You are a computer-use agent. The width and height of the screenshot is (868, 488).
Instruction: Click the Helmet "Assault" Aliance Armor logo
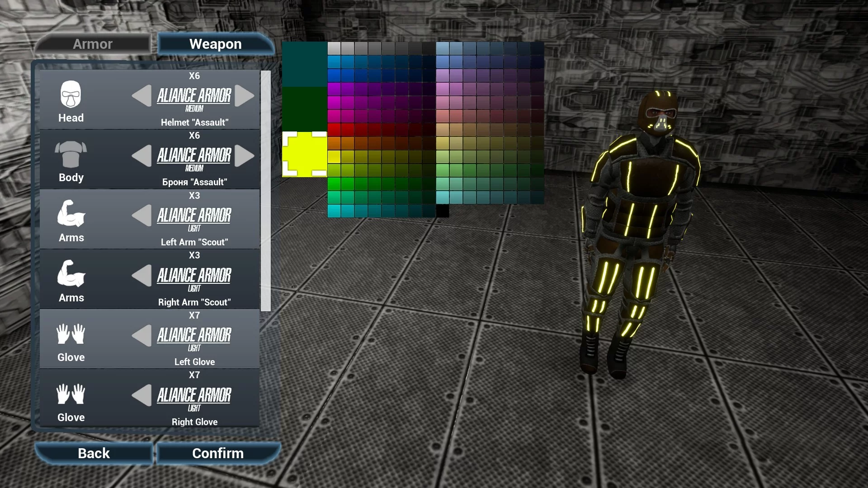(194, 99)
